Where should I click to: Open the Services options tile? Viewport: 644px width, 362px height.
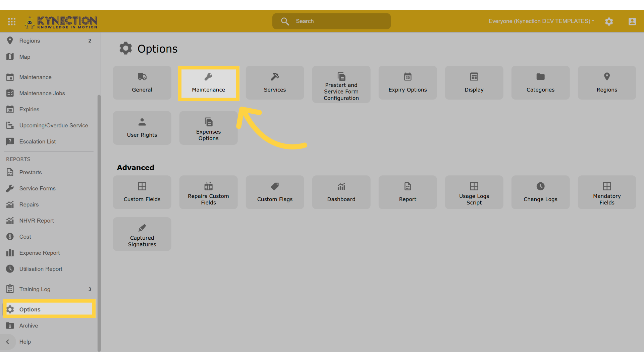click(275, 83)
